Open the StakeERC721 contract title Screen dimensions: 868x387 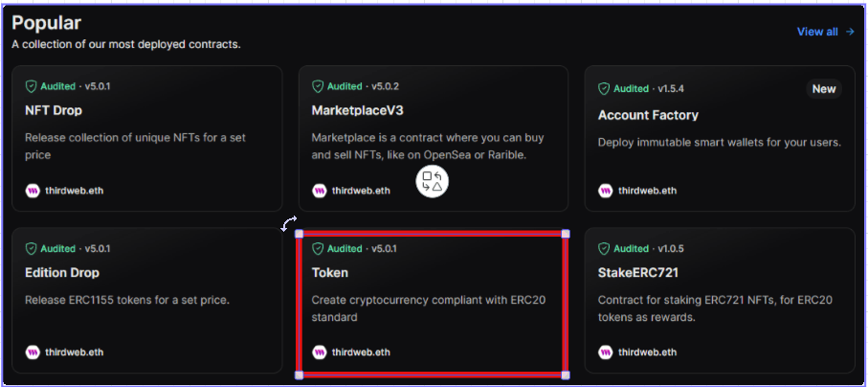[x=638, y=273]
